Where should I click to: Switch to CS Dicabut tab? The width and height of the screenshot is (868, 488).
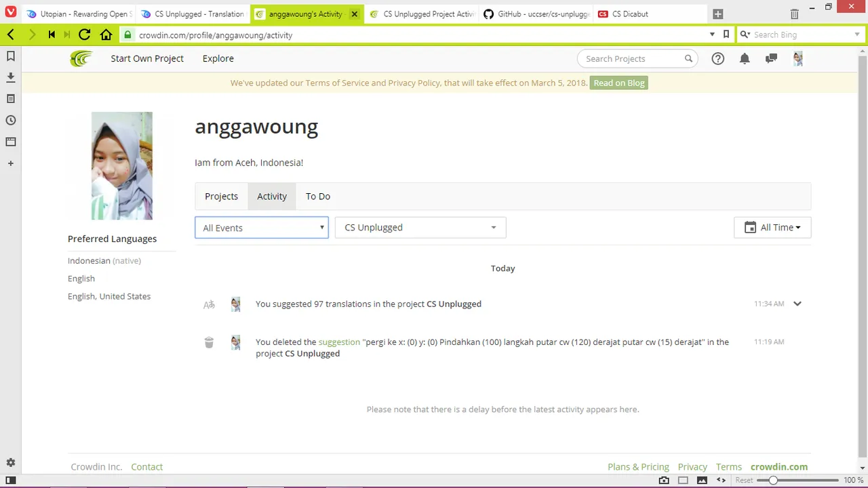(650, 14)
